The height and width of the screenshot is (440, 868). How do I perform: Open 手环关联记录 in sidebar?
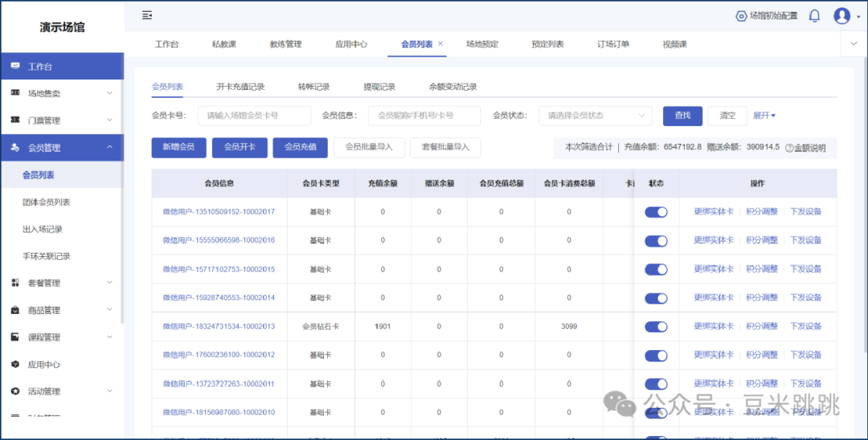47,256
